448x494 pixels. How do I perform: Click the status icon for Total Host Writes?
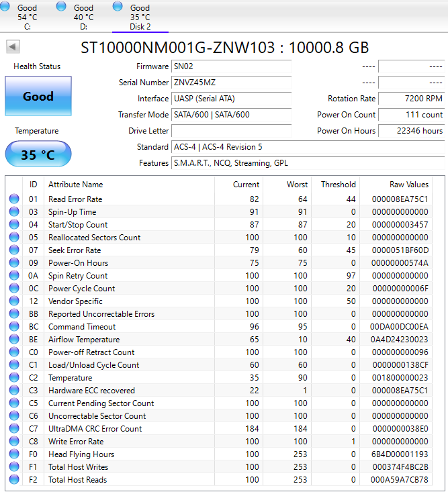(14, 466)
